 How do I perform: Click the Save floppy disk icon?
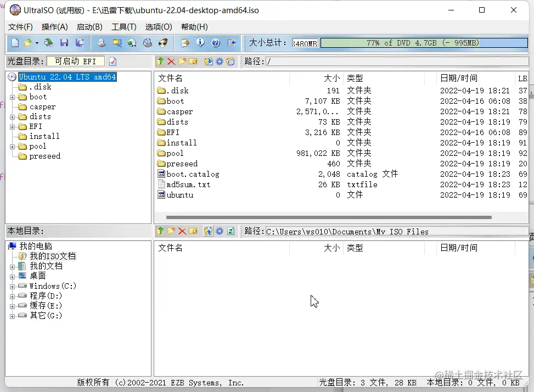(64, 43)
